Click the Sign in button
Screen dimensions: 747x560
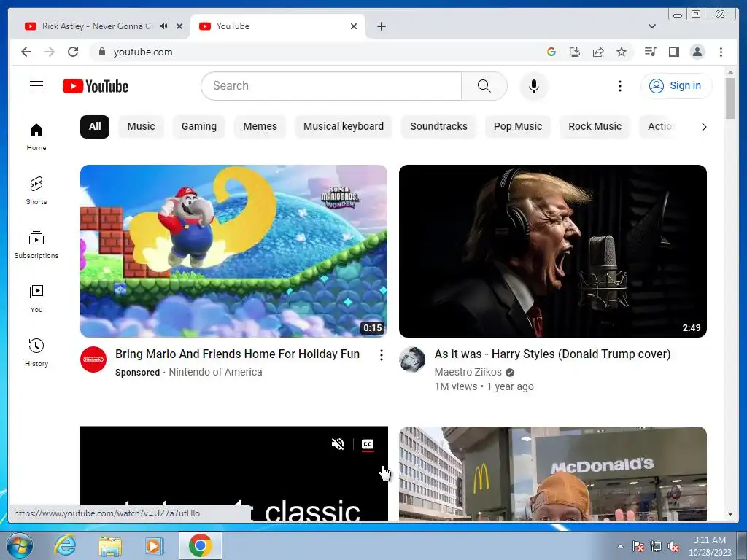[676, 86]
